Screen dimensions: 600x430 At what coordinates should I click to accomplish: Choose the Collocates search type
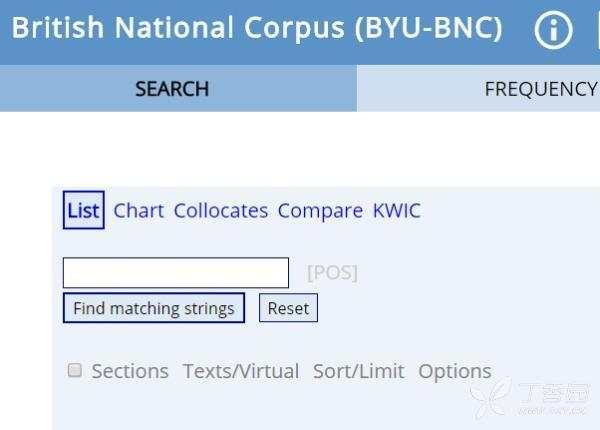pos(221,211)
